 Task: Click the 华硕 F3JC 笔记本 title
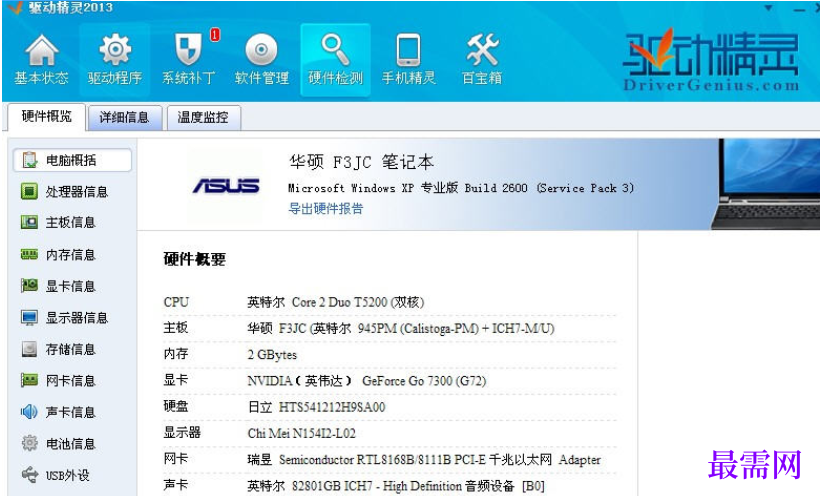point(361,162)
